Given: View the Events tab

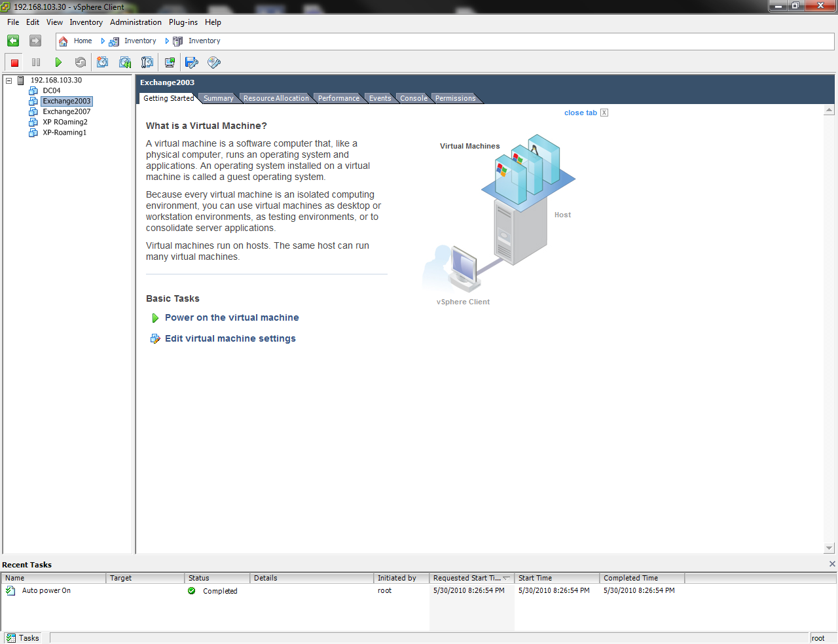Looking at the screenshot, I should 380,98.
